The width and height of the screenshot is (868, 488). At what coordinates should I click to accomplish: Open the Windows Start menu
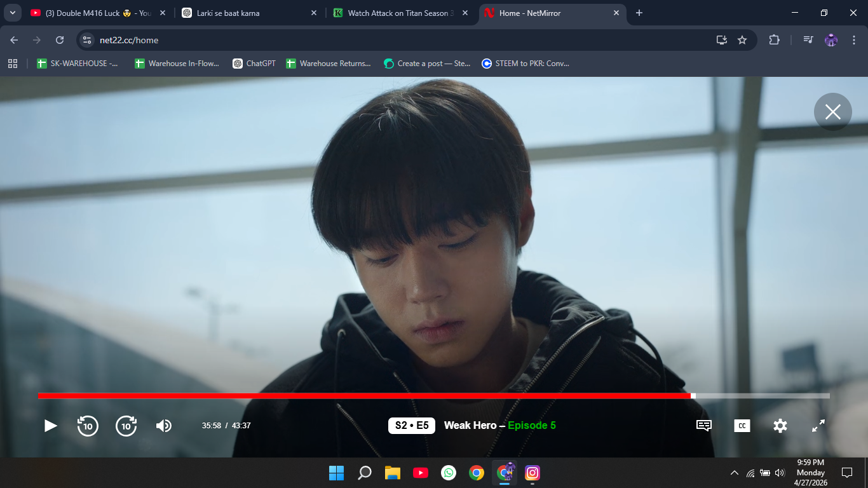336,473
